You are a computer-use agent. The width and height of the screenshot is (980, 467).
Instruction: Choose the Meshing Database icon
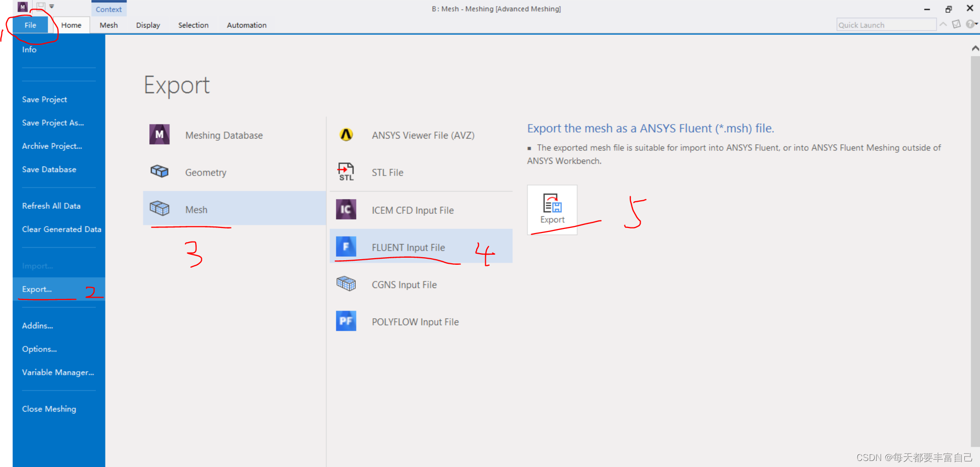tap(159, 135)
